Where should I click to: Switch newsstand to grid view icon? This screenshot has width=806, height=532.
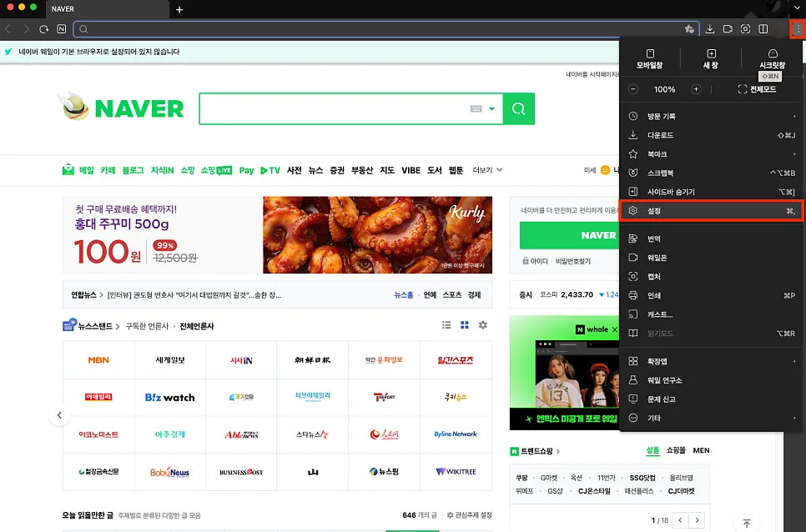[x=465, y=325]
